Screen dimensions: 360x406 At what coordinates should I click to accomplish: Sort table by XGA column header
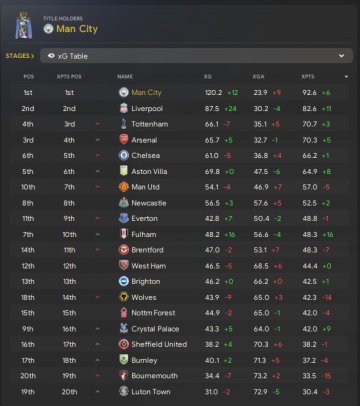(x=258, y=77)
